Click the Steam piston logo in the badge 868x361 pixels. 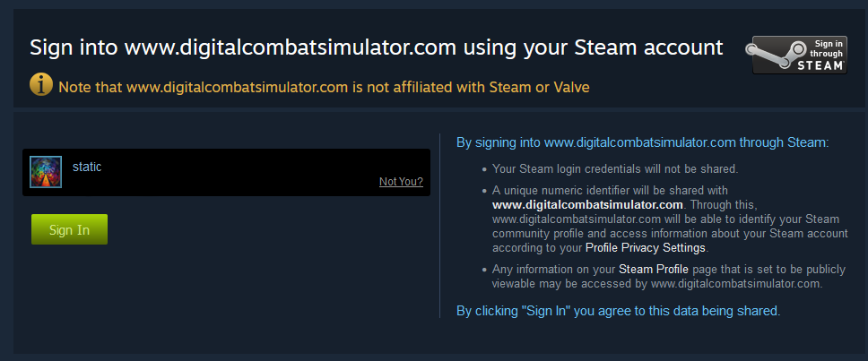point(772,56)
